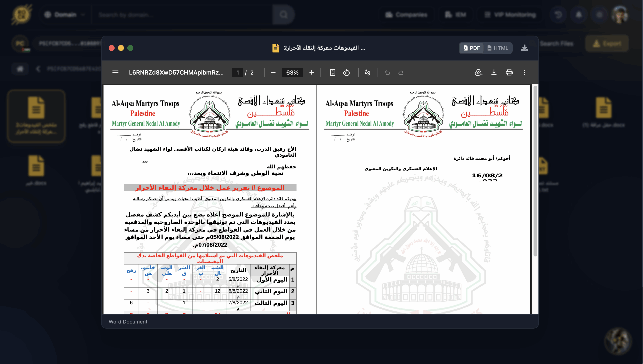Save the PDF to Drive icon

(x=478, y=73)
